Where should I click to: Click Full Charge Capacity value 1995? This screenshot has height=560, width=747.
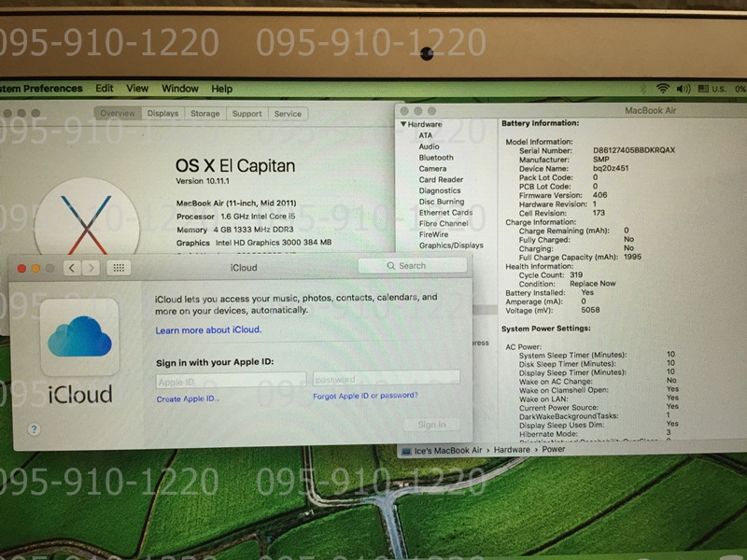click(x=633, y=257)
